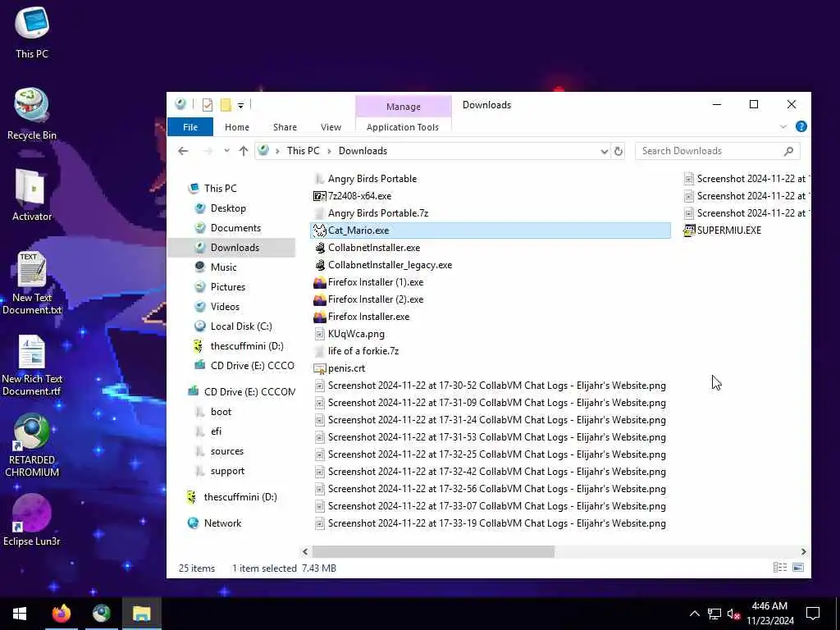This screenshot has width=840, height=630.
Task: Open Desktop in the navigation pane
Action: 228,208
